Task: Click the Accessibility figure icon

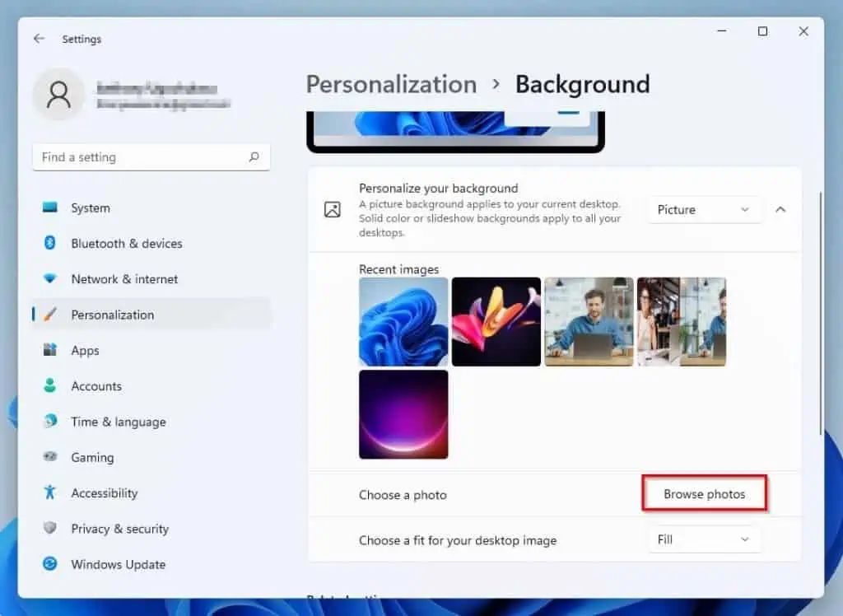Action: pyautogui.click(x=50, y=492)
